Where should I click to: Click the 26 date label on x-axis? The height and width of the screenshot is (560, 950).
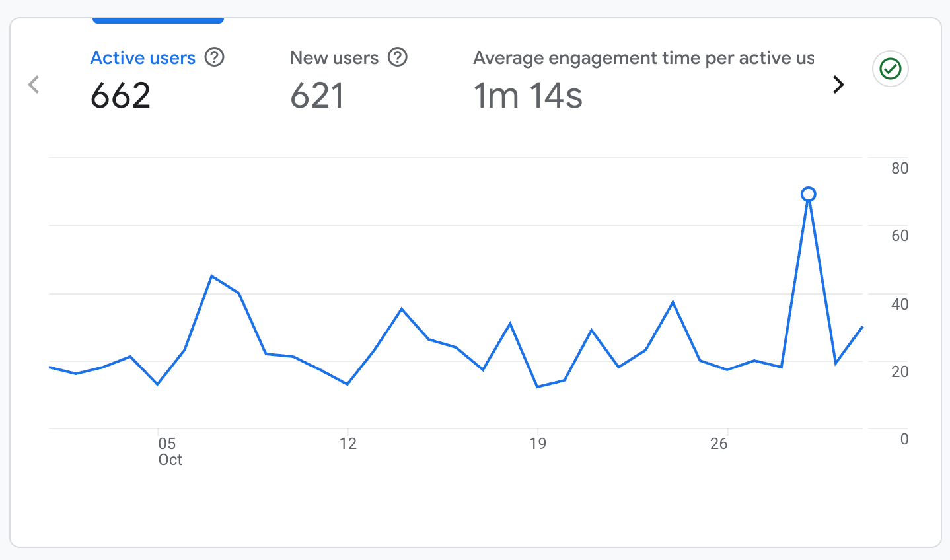click(719, 444)
